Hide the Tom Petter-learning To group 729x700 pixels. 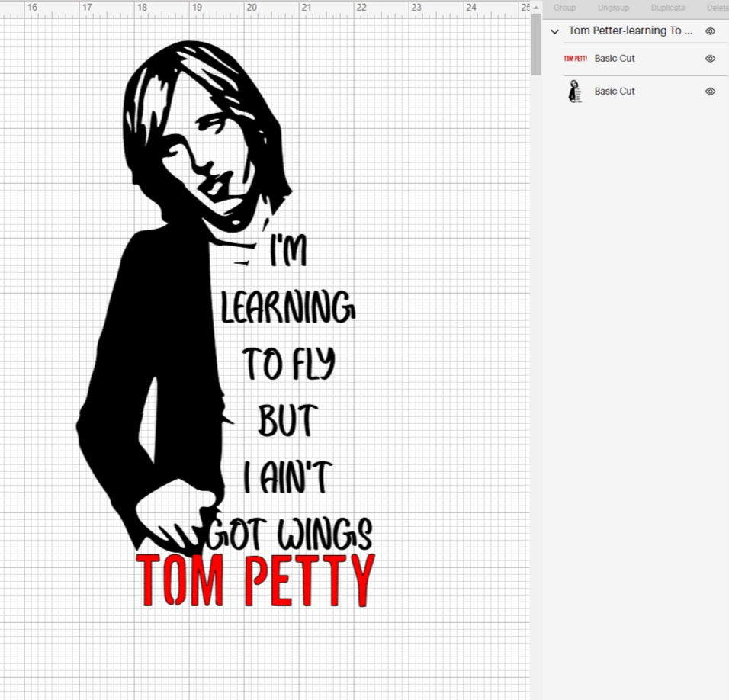(710, 31)
